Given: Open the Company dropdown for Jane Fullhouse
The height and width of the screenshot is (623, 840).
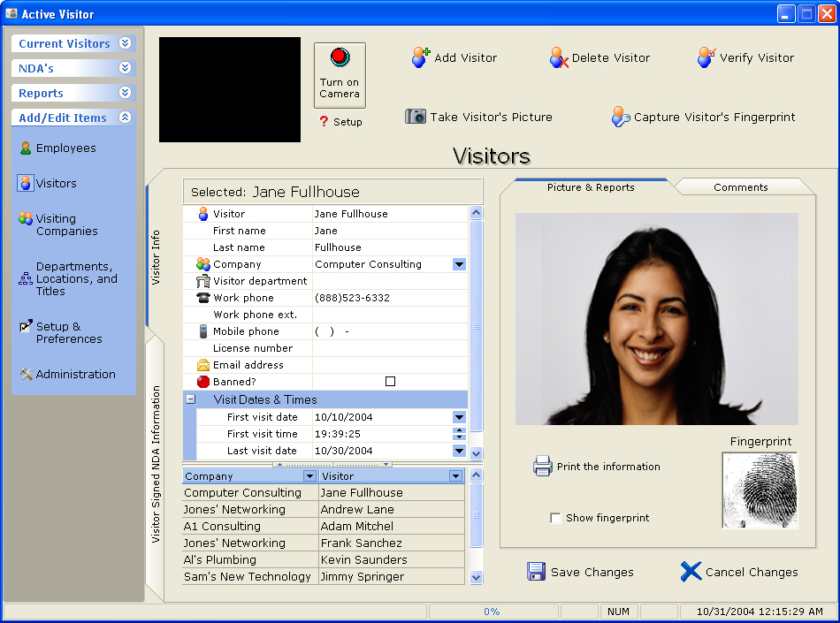Looking at the screenshot, I should pyautogui.click(x=459, y=264).
